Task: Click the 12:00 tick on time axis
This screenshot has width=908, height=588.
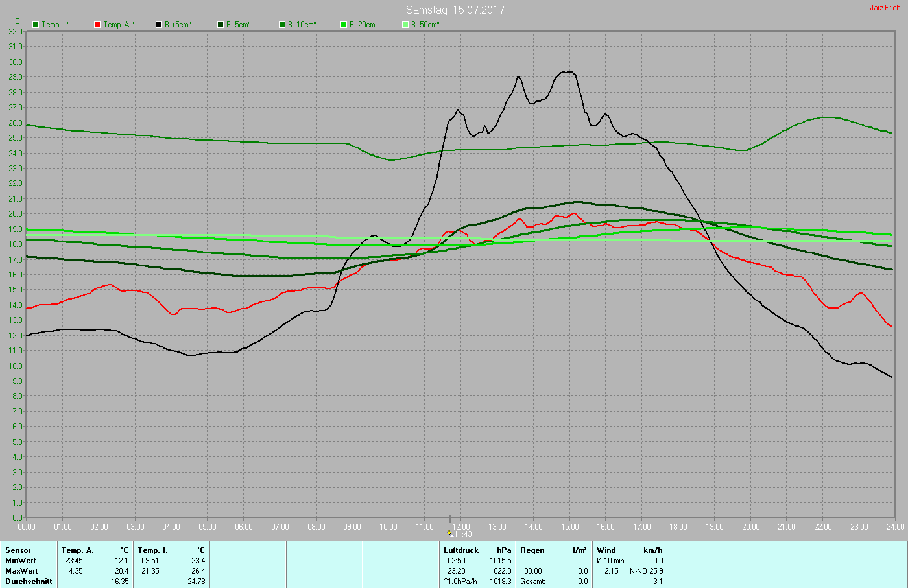Action: pyautogui.click(x=461, y=527)
